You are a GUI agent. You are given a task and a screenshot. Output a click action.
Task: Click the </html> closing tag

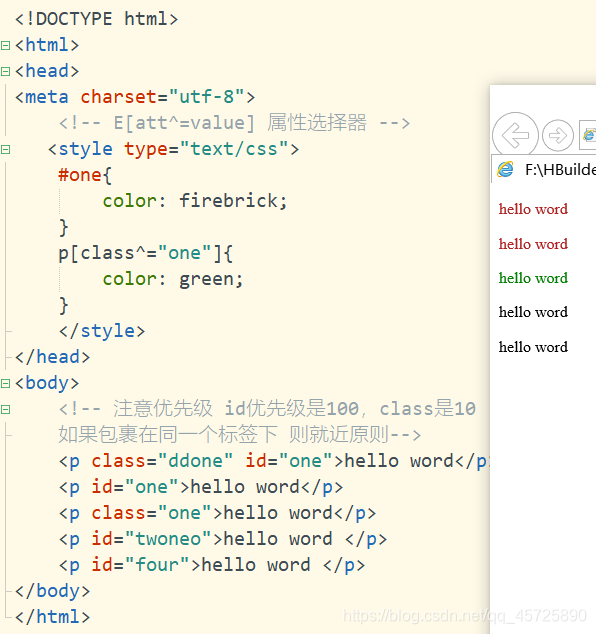point(53,617)
